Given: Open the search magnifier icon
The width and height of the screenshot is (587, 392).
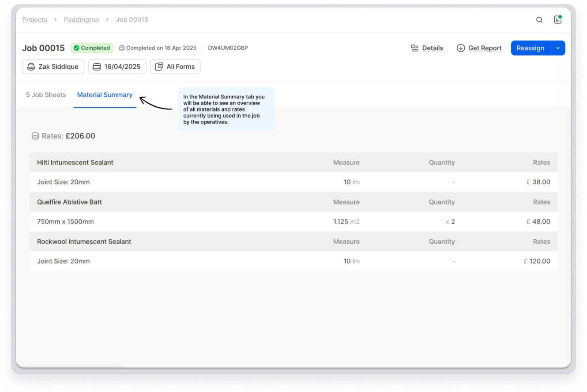Looking at the screenshot, I should pos(539,20).
